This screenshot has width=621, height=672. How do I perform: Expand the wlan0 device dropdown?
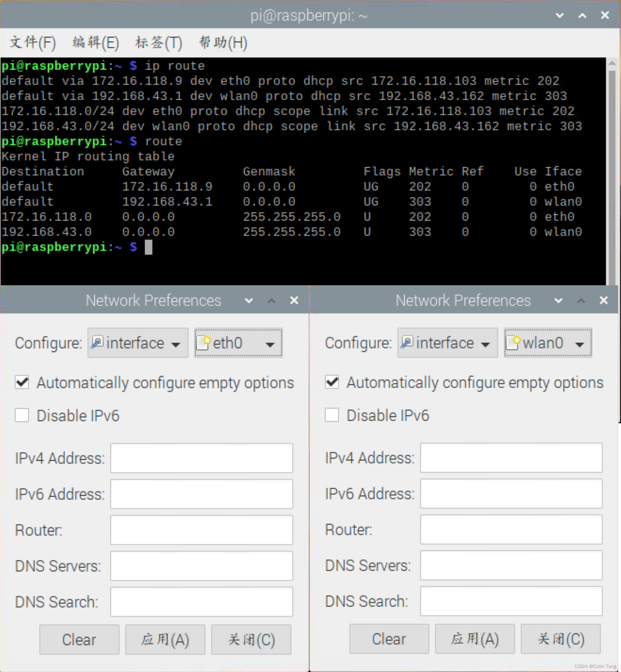tap(548, 343)
